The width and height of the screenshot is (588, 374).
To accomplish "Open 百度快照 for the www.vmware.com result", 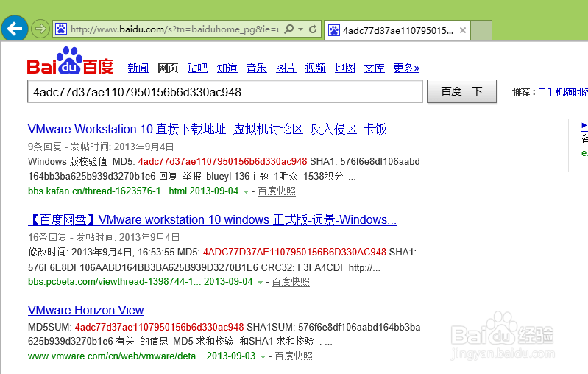I will 294,356.
